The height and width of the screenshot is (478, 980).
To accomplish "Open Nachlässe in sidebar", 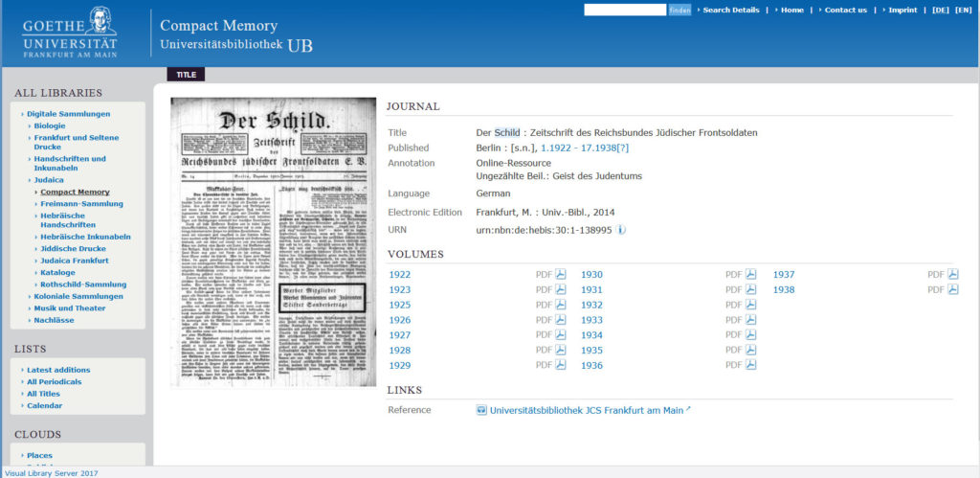I will [54, 320].
